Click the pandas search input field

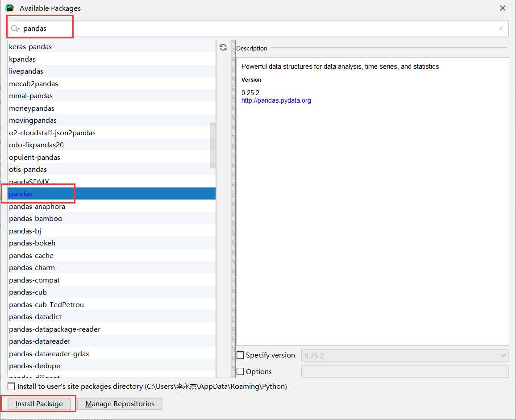click(x=258, y=29)
